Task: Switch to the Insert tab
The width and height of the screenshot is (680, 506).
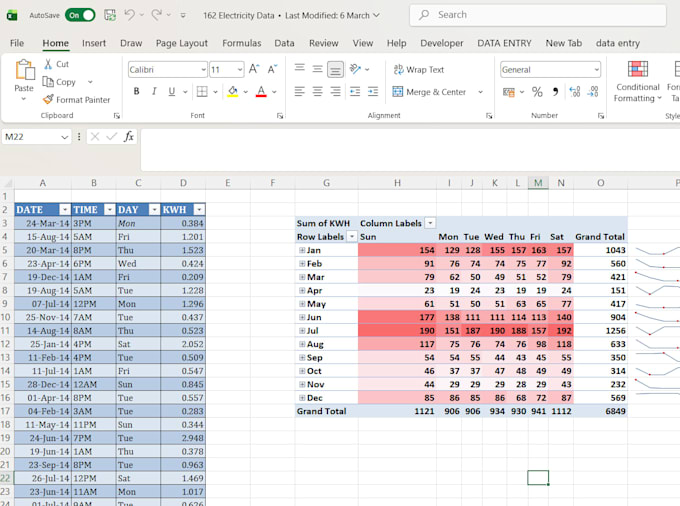Action: tap(94, 43)
